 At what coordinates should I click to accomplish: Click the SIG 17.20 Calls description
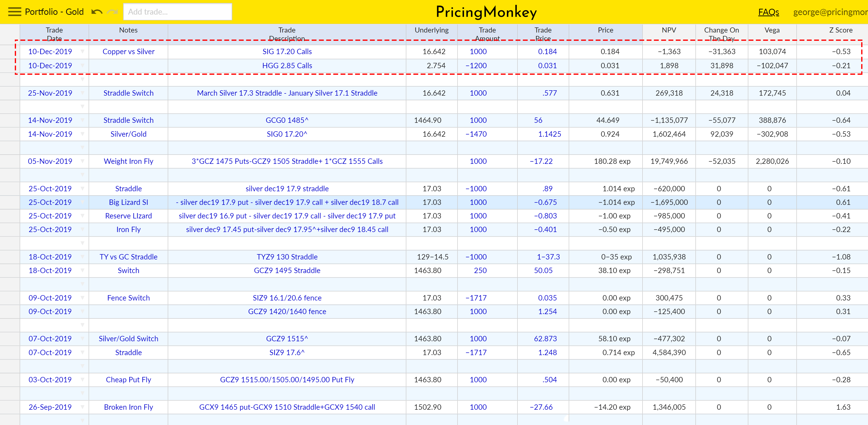pos(287,51)
